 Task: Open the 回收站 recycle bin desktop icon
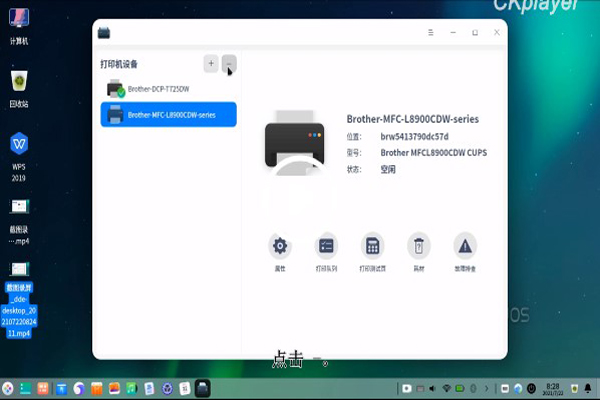(x=19, y=89)
